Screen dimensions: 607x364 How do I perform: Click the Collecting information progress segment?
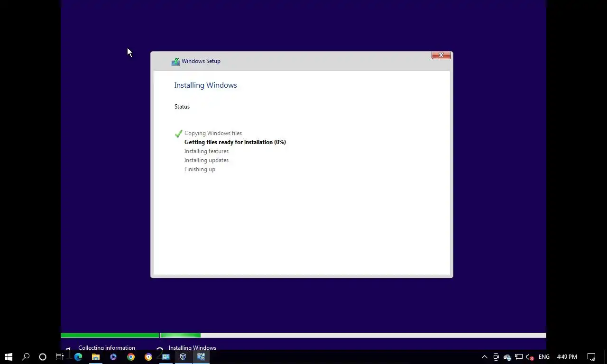110,336
